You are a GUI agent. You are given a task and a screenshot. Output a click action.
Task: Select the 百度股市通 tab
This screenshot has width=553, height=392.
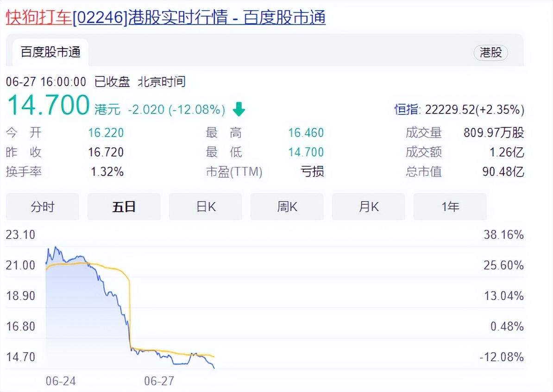(x=50, y=52)
